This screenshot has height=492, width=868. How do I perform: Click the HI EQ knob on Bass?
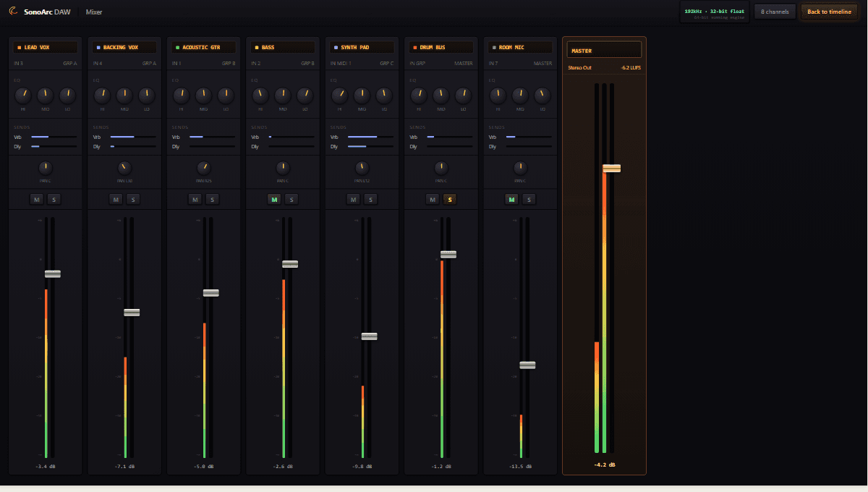[261, 95]
